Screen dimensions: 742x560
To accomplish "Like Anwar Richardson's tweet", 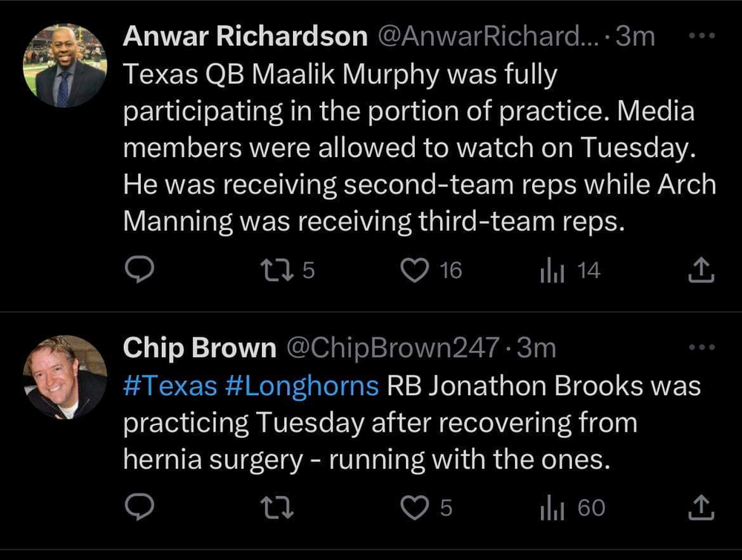I will tap(413, 271).
